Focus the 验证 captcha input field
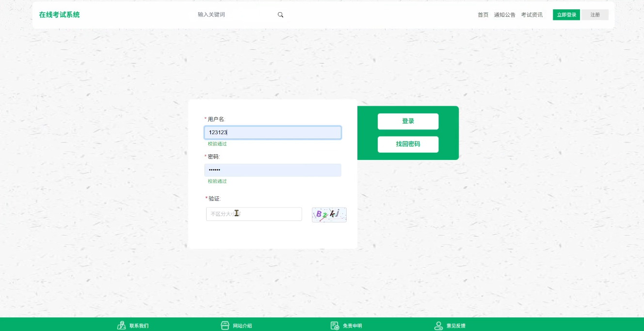 pyautogui.click(x=254, y=214)
